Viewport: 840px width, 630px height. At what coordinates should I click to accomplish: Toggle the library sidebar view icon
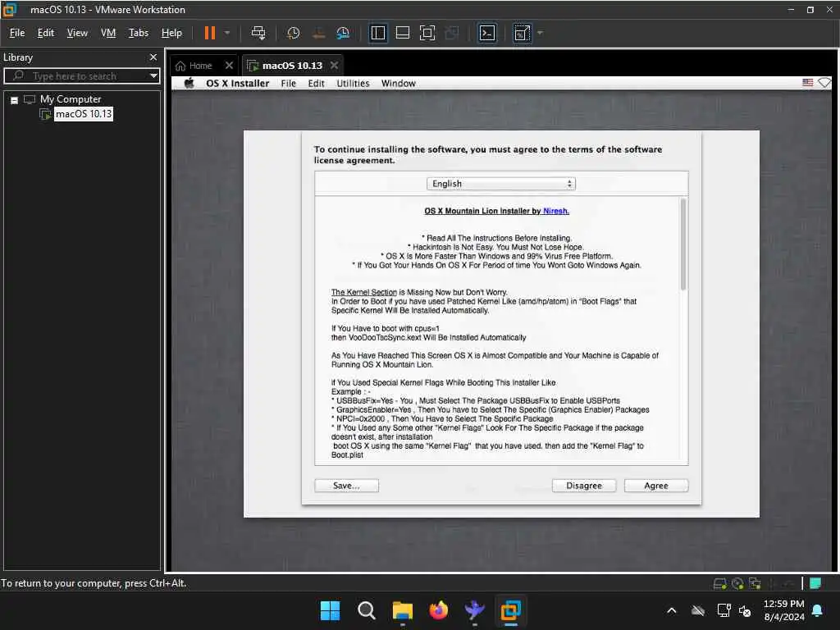pyautogui.click(x=377, y=33)
